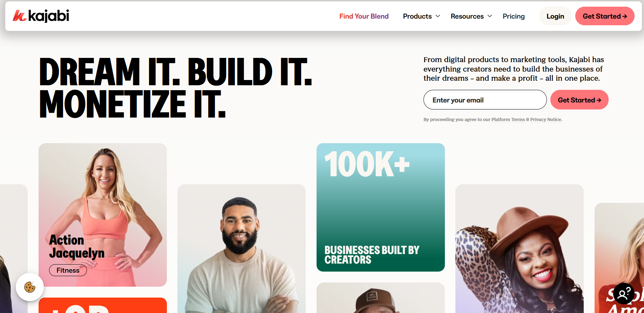Click the Kajabi logo in header

pyautogui.click(x=41, y=16)
